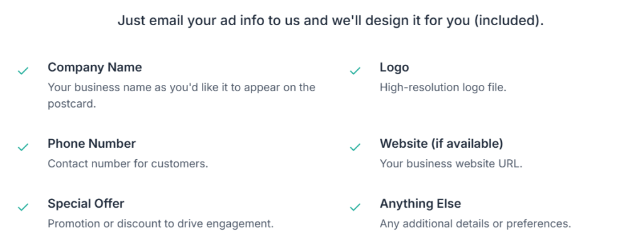The image size is (644, 241).
Task: Select the Phone Number heading
Action: coord(92,143)
